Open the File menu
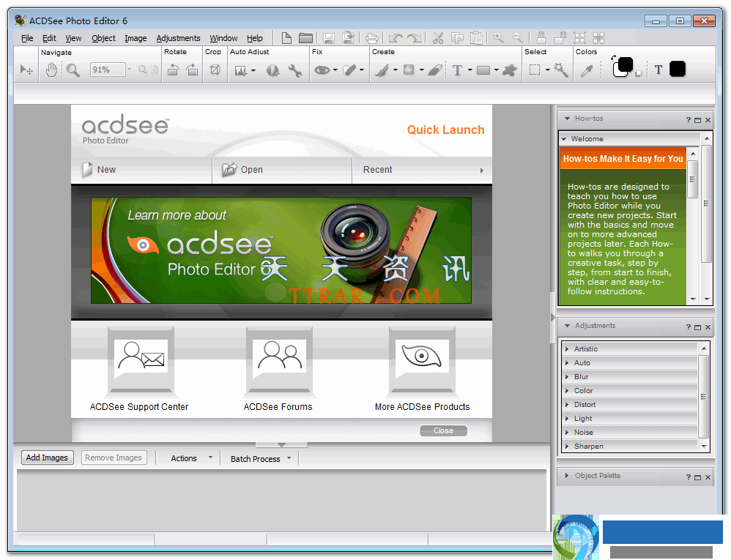The height and width of the screenshot is (560, 731). [28, 38]
